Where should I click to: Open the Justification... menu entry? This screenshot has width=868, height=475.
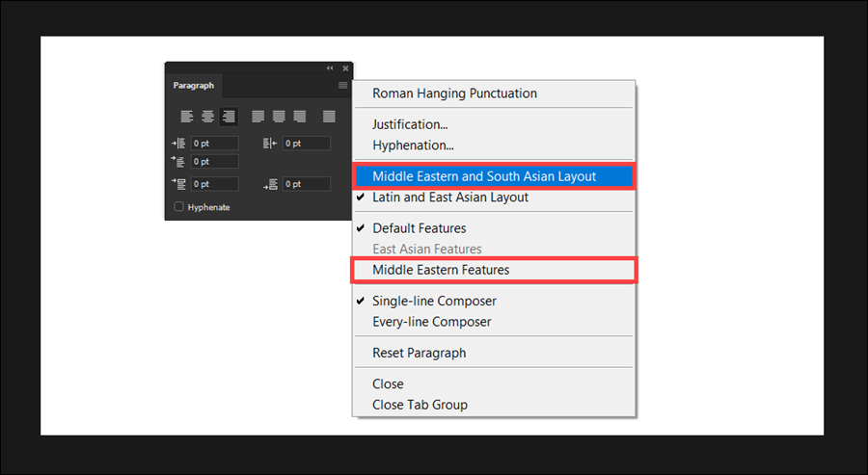coord(494,124)
